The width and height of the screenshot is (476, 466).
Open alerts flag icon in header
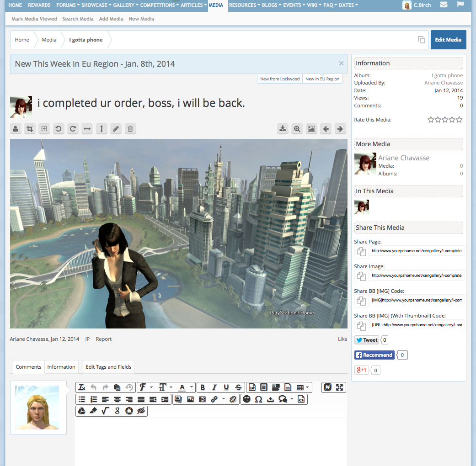pos(460,5)
